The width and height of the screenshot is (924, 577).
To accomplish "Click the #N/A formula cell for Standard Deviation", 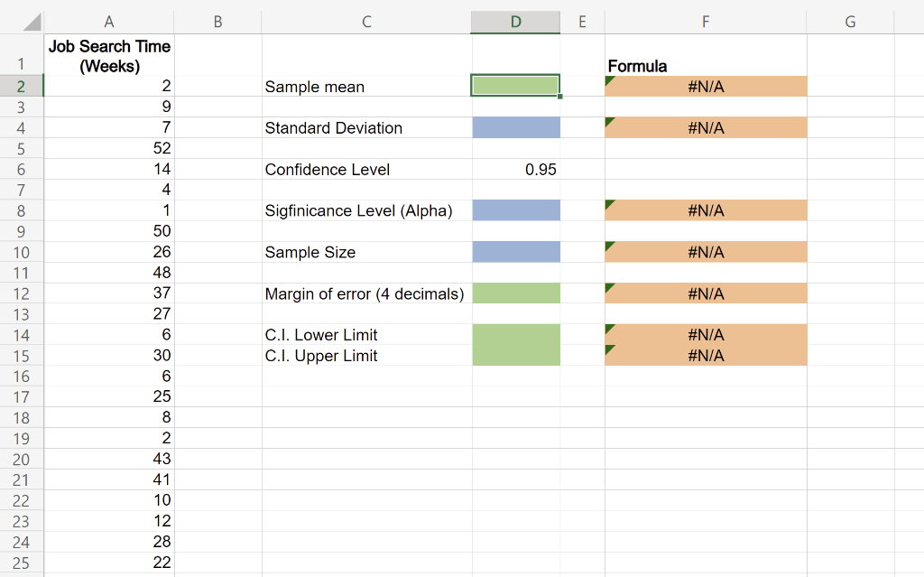I will tap(706, 127).
